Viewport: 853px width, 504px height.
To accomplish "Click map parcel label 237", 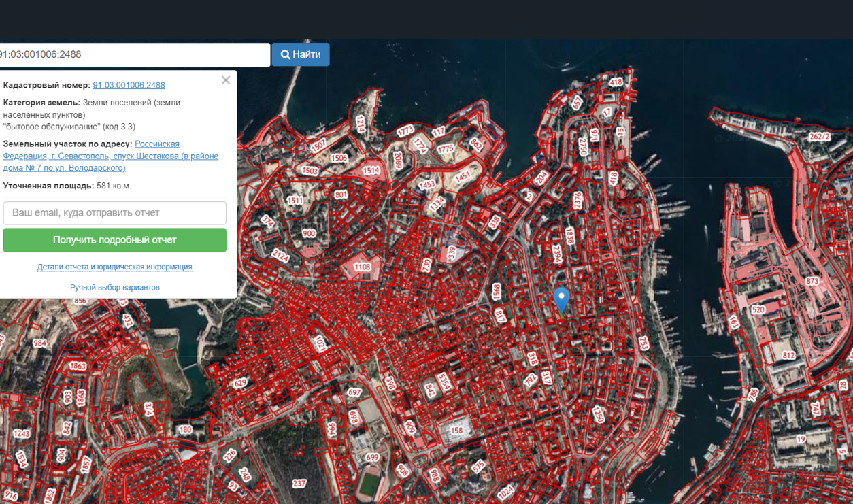I will pyautogui.click(x=299, y=484).
